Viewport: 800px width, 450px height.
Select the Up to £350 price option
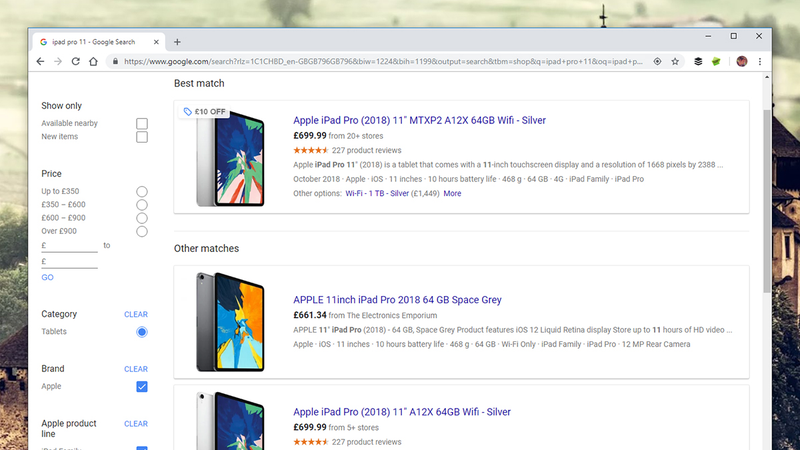(x=142, y=191)
